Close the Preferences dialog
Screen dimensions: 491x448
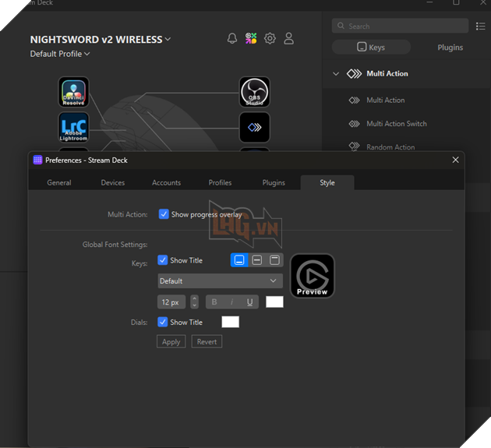(455, 160)
